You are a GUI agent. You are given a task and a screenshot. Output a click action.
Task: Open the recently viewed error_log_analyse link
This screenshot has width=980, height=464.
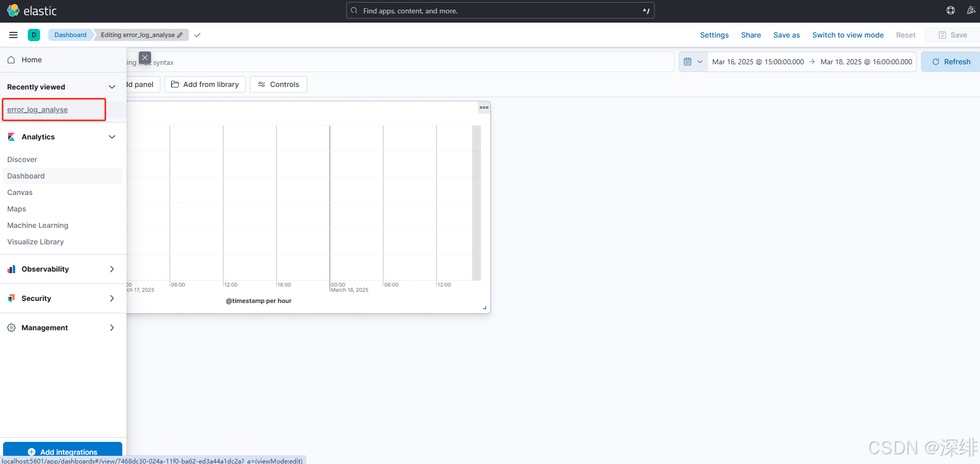[x=38, y=110]
